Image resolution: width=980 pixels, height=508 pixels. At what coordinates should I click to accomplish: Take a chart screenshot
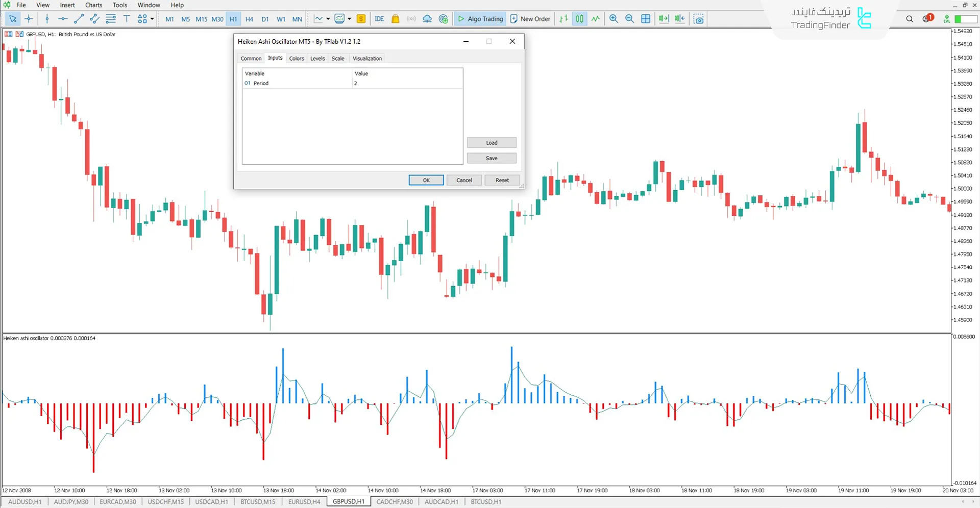point(698,18)
